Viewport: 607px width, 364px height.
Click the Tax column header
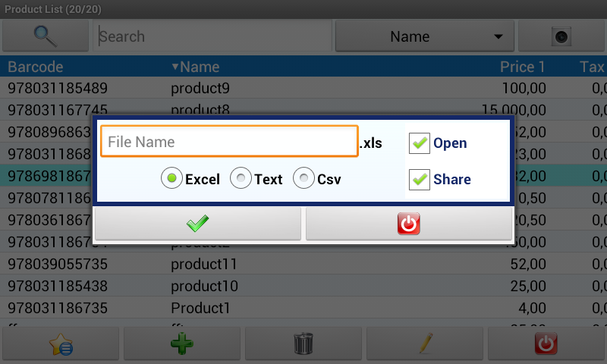coord(592,67)
